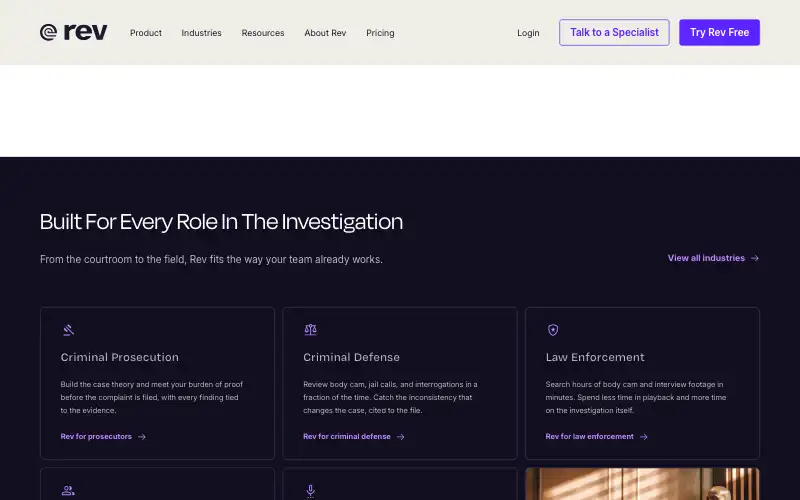This screenshot has width=800, height=500.
Task: Go to the Pricing page
Action: (x=380, y=33)
